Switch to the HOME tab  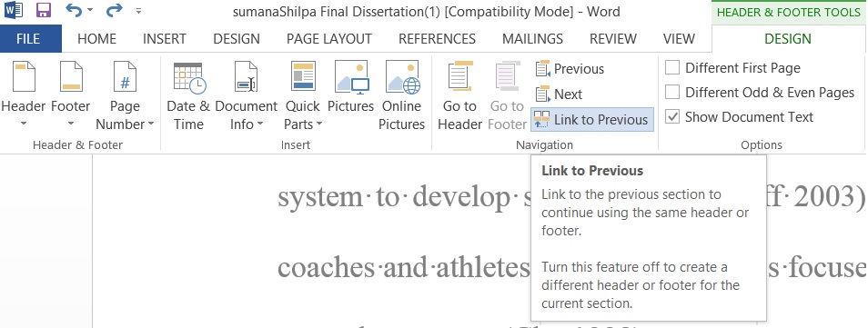[x=96, y=39]
